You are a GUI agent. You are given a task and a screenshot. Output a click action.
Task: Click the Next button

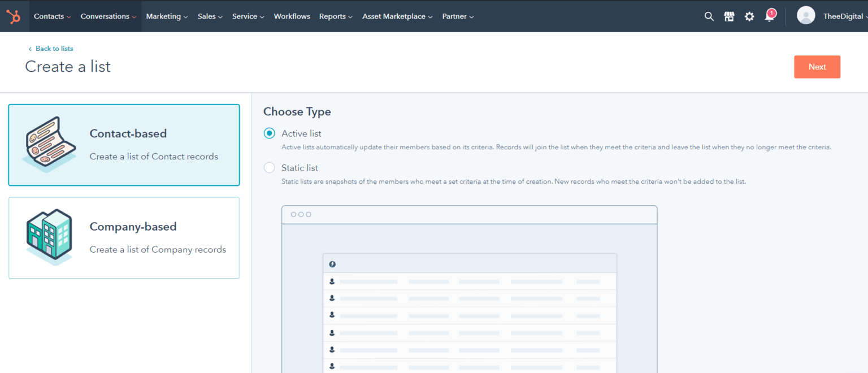[817, 67]
